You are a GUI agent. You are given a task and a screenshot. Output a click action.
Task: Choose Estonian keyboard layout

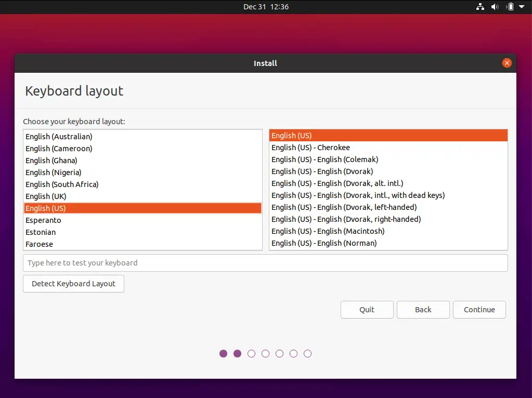coord(143,232)
